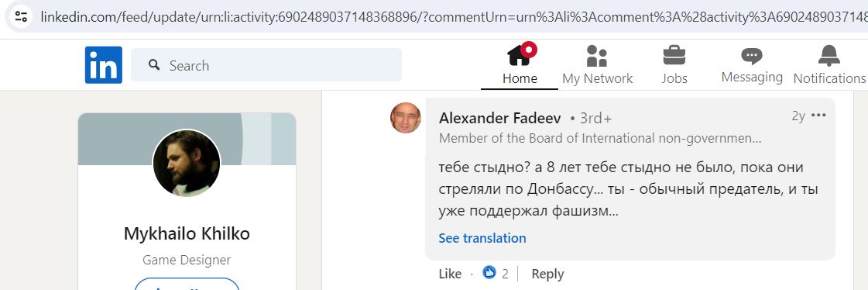Click the LinkedIn logo icon
The image size is (868, 290).
point(104,65)
